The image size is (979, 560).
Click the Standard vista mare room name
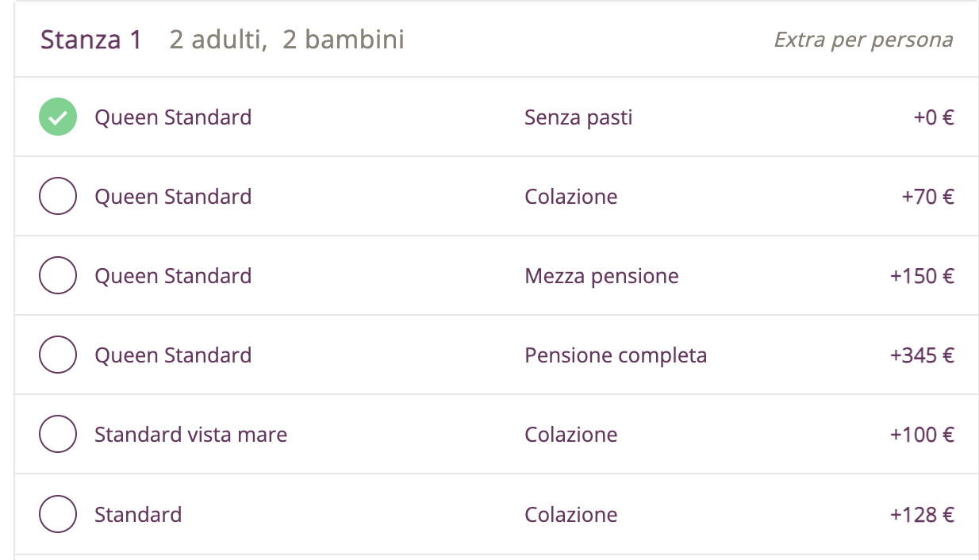tap(190, 435)
